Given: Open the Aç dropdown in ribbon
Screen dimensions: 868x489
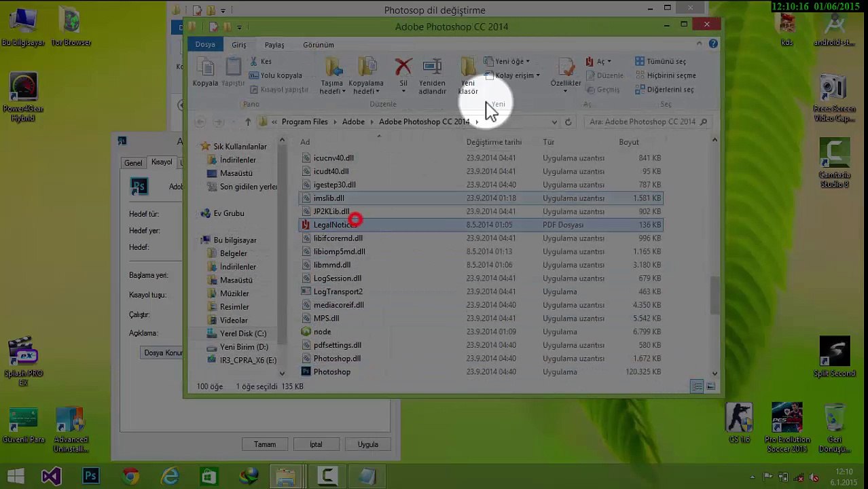Looking at the screenshot, I should click(598, 61).
